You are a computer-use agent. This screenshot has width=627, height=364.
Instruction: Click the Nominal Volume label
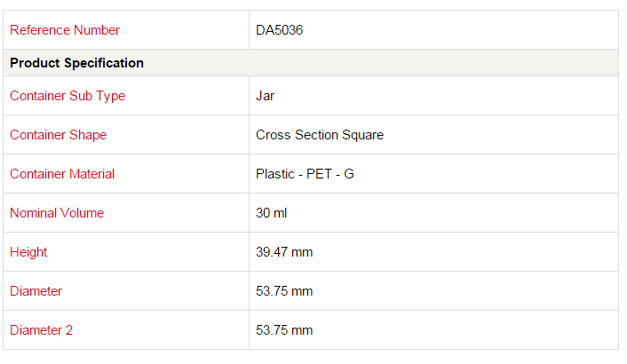(57, 213)
